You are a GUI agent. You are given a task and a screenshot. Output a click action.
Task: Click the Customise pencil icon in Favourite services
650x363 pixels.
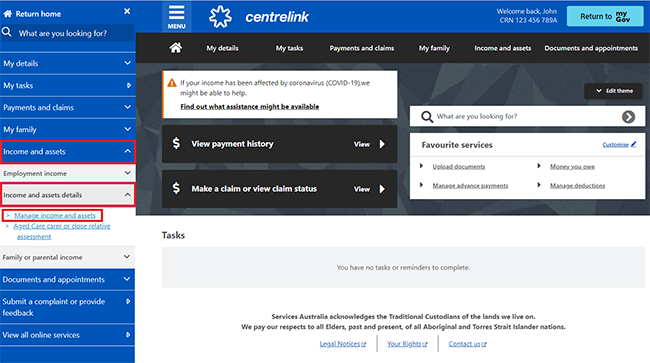(x=633, y=144)
